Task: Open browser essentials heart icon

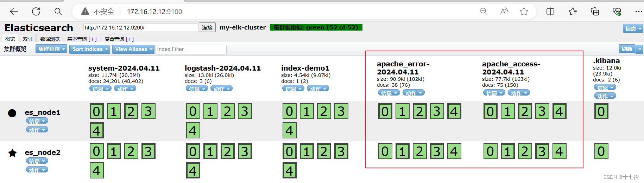Action: [x=617, y=12]
